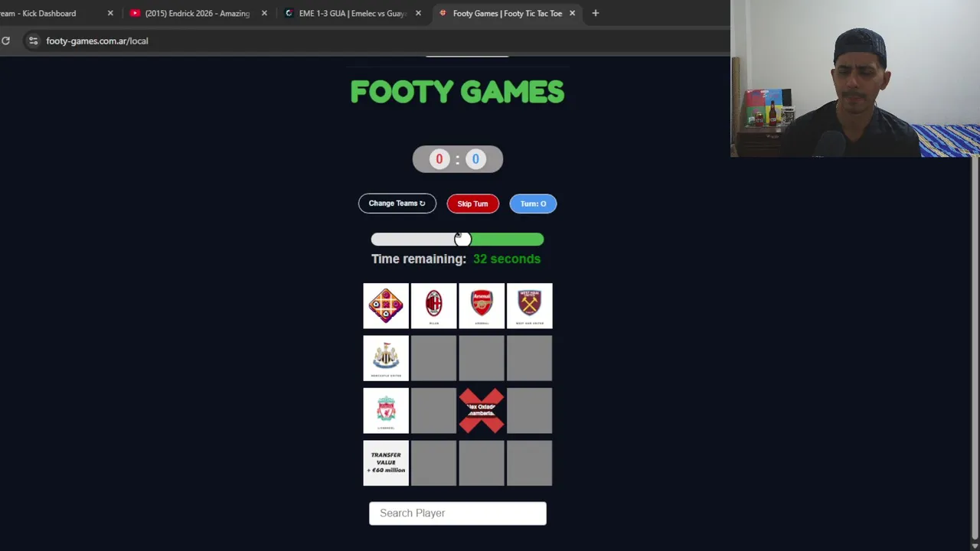980x551 pixels.
Task: Click the red Skip Turn button
Action: click(472, 204)
